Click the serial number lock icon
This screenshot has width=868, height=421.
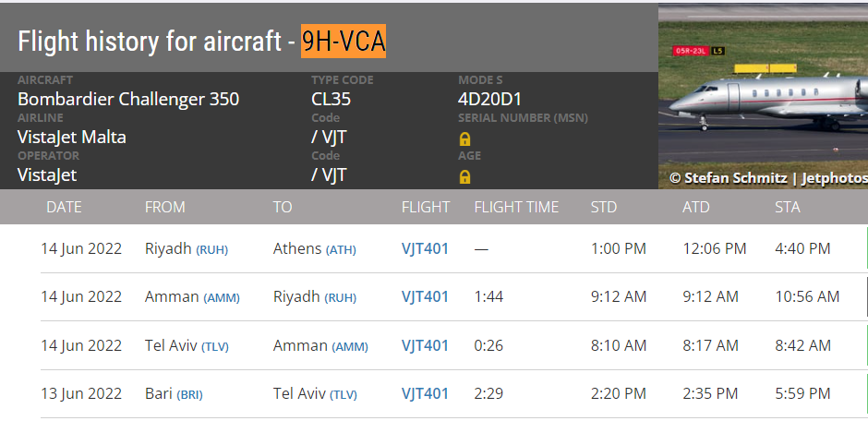coord(465,138)
